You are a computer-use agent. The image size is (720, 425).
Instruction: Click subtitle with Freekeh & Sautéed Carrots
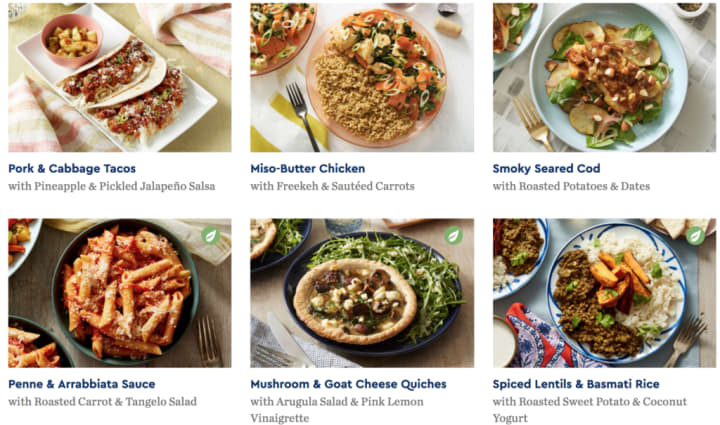pos(332,186)
